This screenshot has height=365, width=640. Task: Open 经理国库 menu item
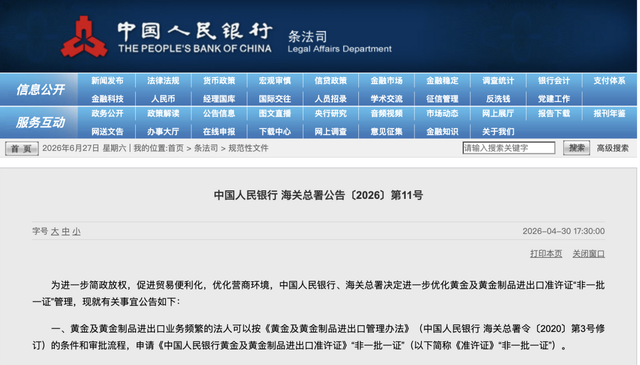point(219,99)
